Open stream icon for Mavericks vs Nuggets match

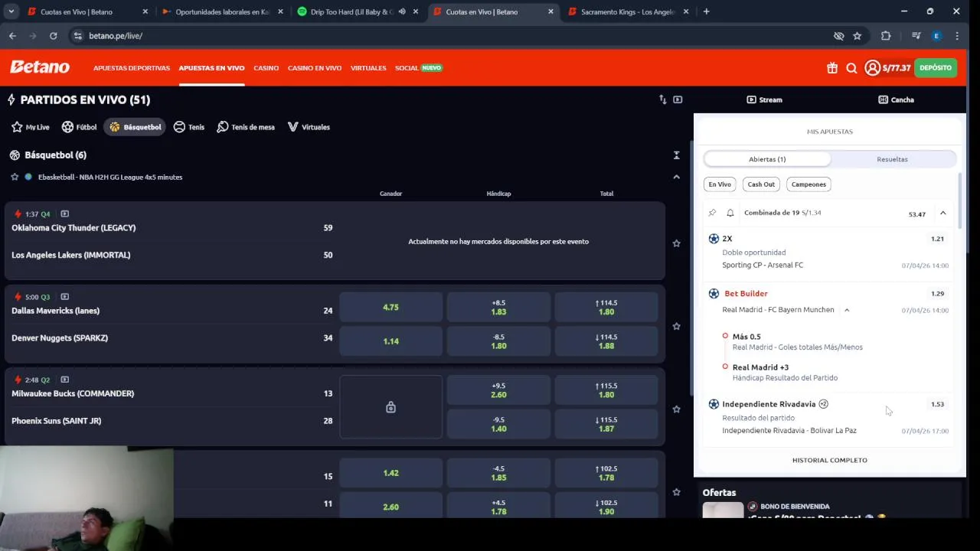pos(64,296)
